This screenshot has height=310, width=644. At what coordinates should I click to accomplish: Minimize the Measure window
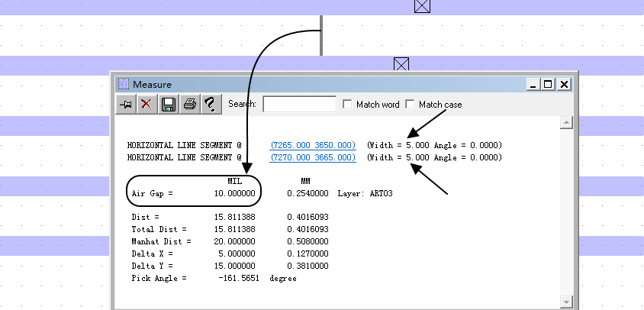point(532,84)
